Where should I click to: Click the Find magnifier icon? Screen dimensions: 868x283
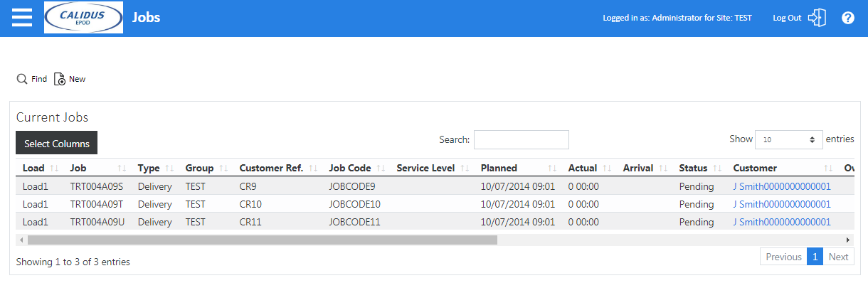pos(22,79)
